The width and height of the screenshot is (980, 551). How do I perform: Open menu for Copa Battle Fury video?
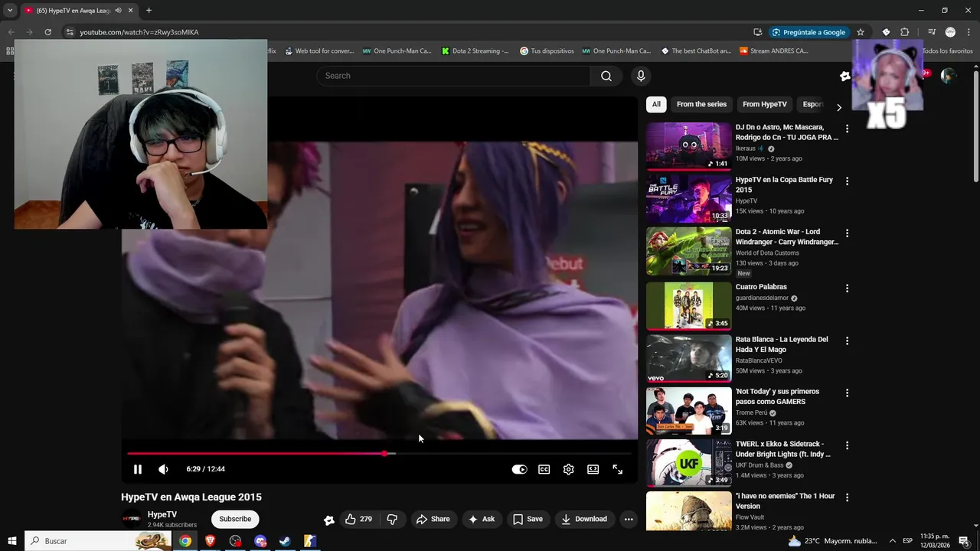847,181
